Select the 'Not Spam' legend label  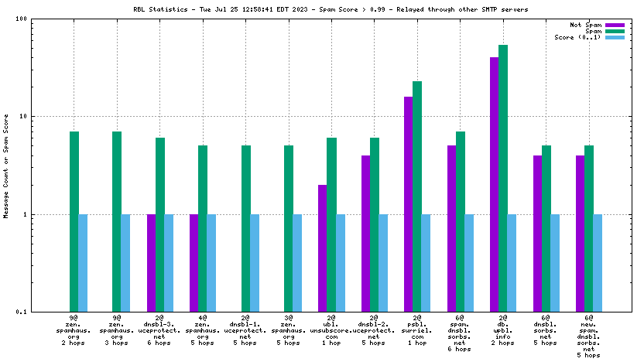click(x=586, y=25)
